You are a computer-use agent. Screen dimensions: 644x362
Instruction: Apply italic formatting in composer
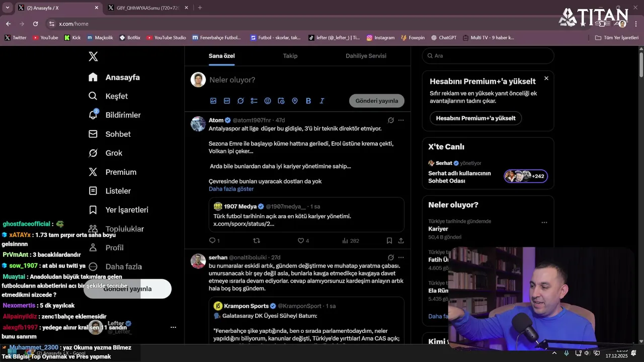322,101
